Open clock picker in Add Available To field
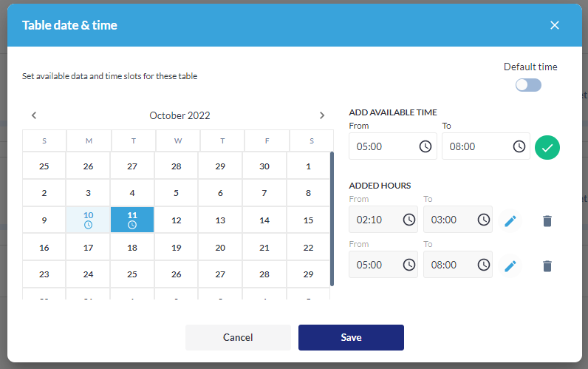 (x=519, y=146)
